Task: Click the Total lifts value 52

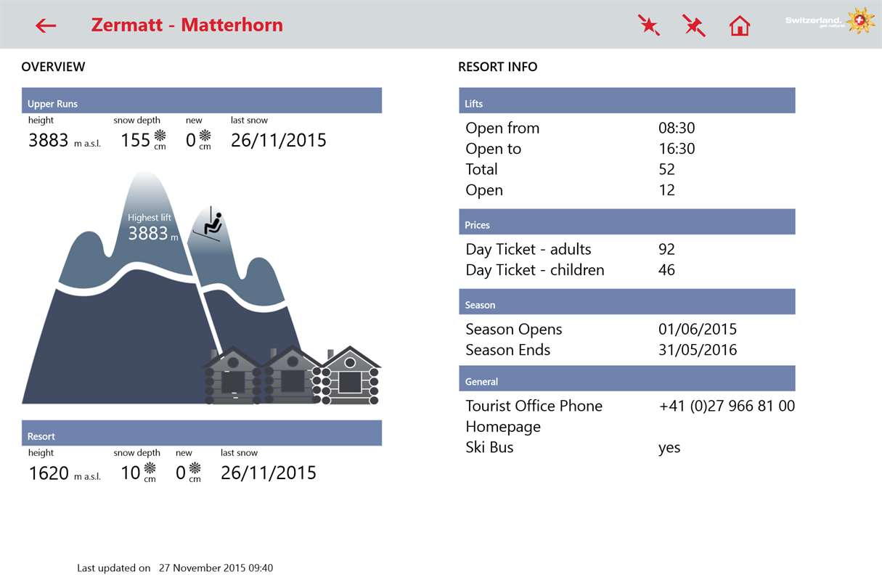Action: point(666,170)
